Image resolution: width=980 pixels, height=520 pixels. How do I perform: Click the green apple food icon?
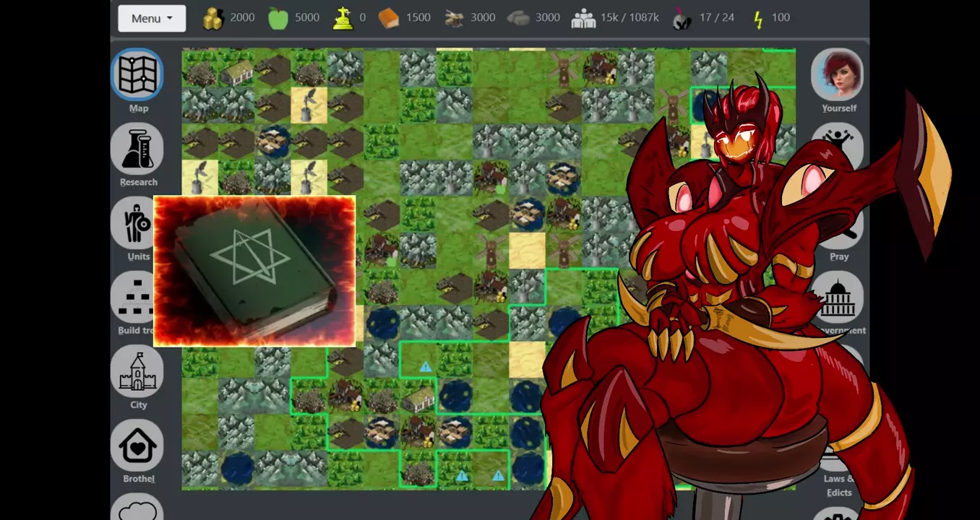pyautogui.click(x=278, y=18)
